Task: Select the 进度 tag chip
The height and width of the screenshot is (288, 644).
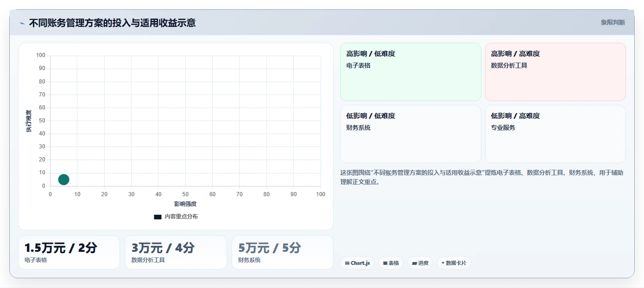Action: [420, 263]
